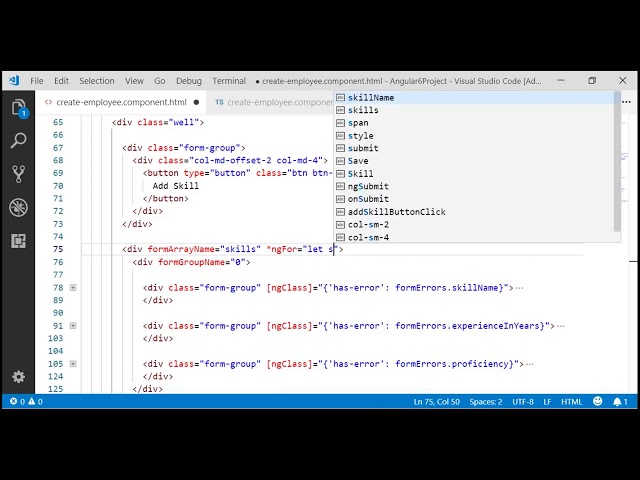Click line number 65 in gutter
This screenshot has width=640, height=480.
pyautogui.click(x=58, y=122)
